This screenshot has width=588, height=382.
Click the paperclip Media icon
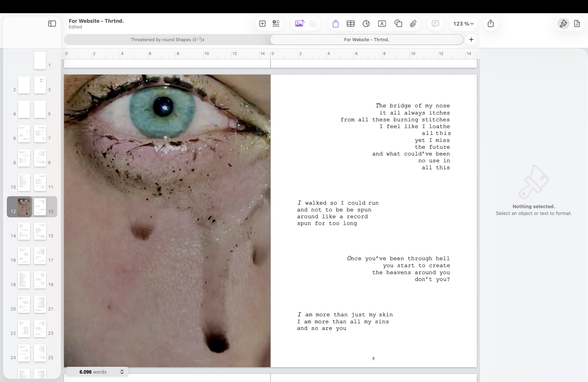click(x=413, y=24)
